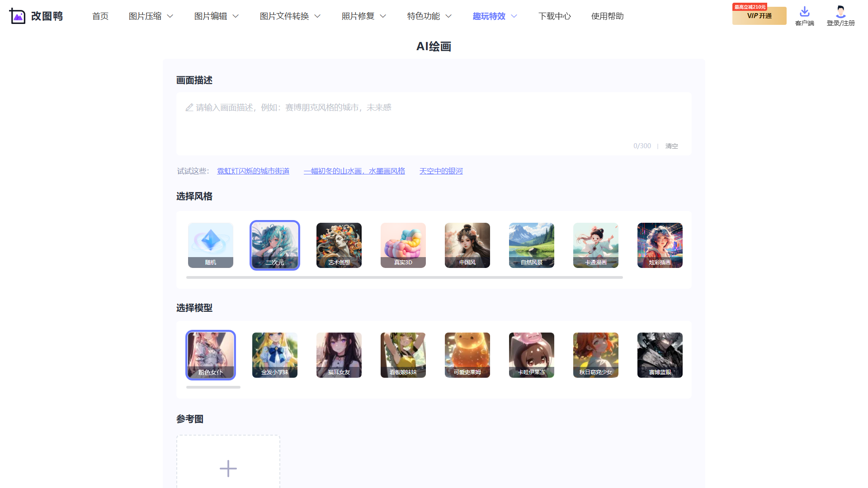Select the 赛博蓝眼 model
This screenshot has width=868, height=488.
660,355
